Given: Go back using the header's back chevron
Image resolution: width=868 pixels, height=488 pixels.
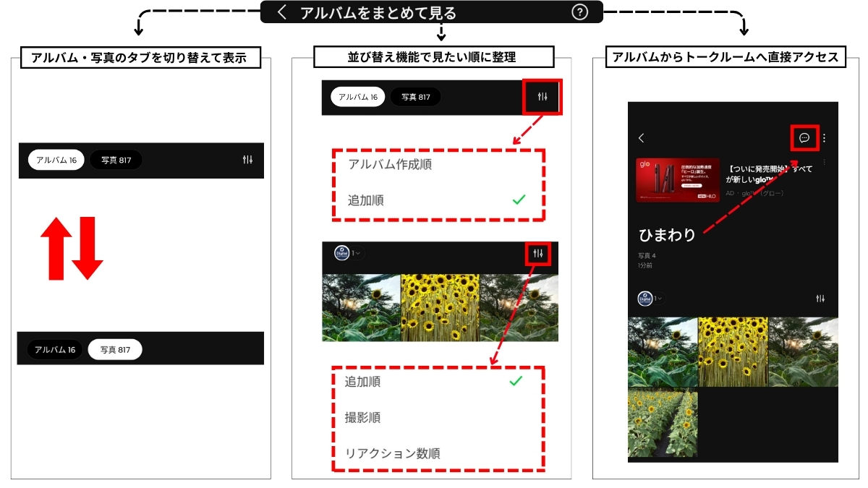Looking at the screenshot, I should pyautogui.click(x=282, y=12).
